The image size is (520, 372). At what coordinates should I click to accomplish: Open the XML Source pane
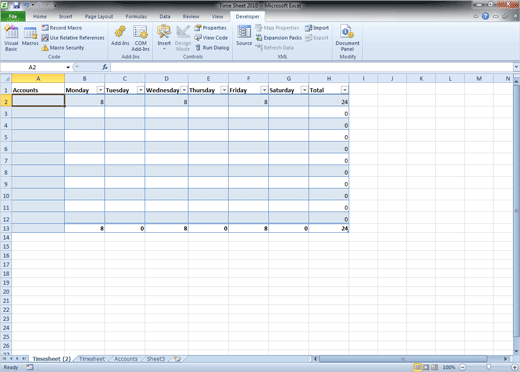(x=244, y=35)
